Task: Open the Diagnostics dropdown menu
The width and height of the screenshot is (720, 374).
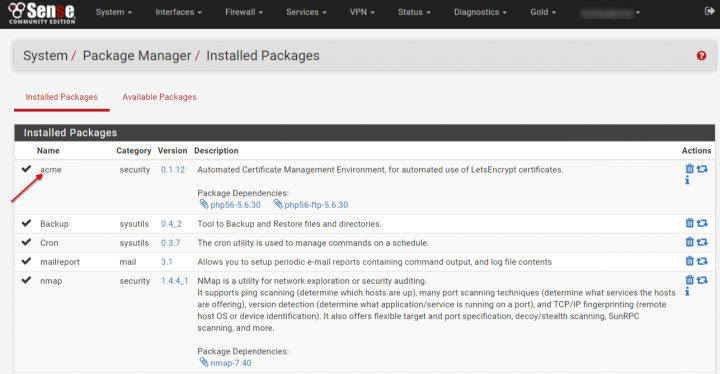Action: pos(480,12)
